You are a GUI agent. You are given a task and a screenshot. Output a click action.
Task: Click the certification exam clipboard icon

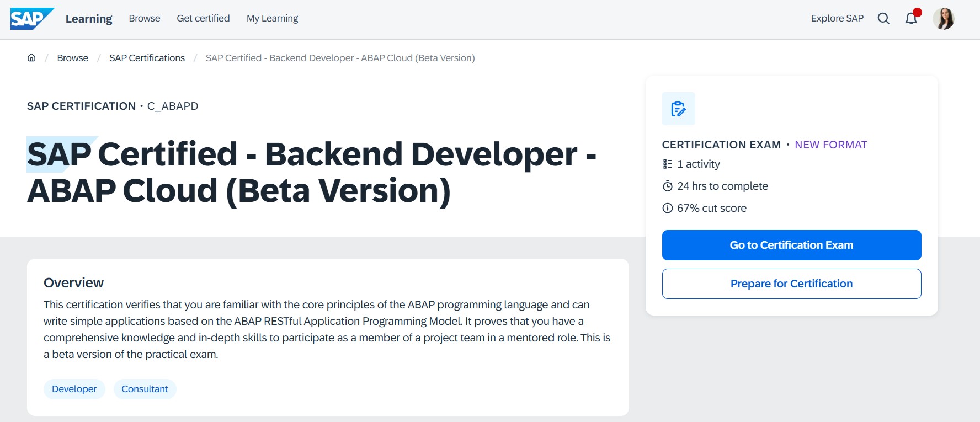(x=679, y=109)
